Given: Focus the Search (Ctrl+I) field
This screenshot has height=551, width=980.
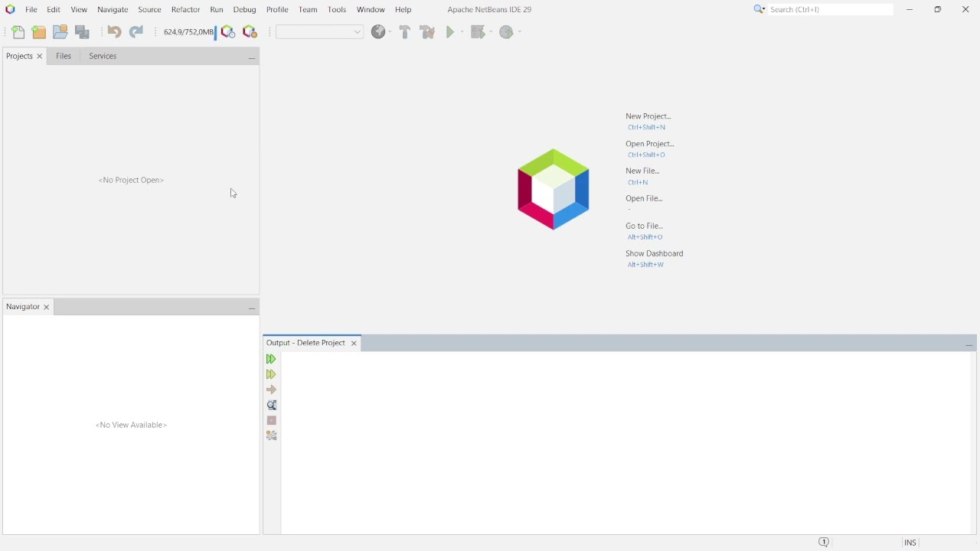Looking at the screenshot, I should 831,10.
